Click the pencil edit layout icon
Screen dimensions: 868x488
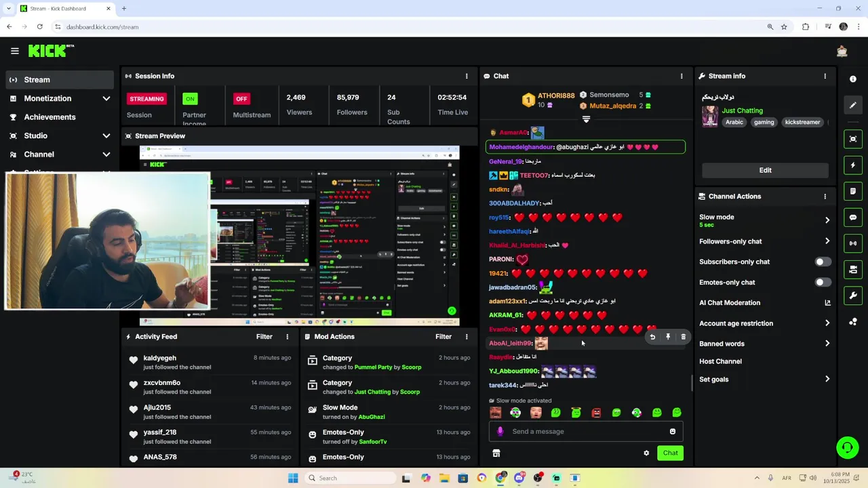[x=853, y=105]
